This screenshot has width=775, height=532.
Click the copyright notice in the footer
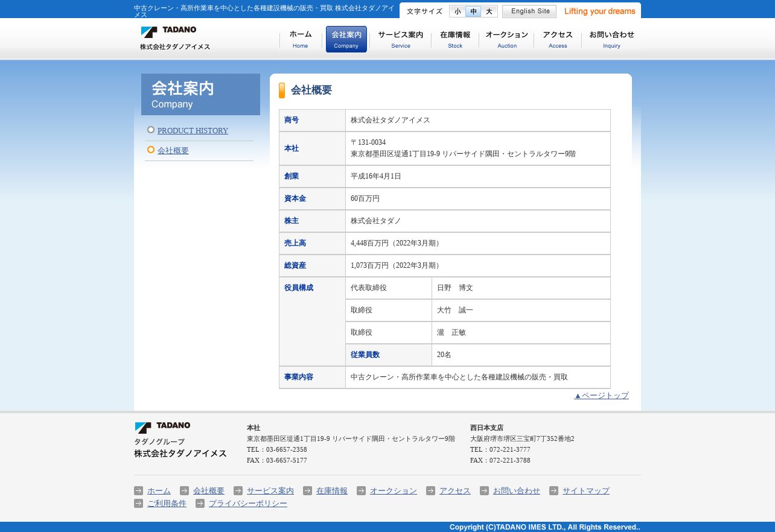click(x=545, y=527)
